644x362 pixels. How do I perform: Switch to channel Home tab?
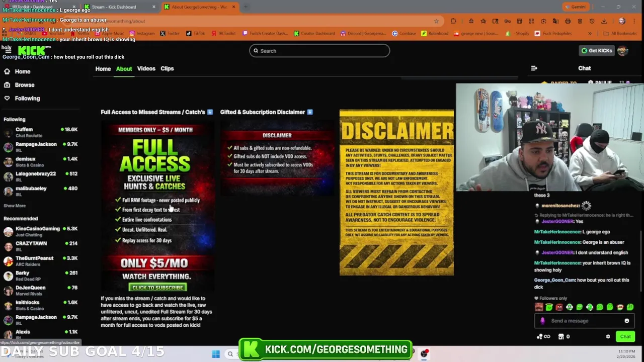coord(103,69)
